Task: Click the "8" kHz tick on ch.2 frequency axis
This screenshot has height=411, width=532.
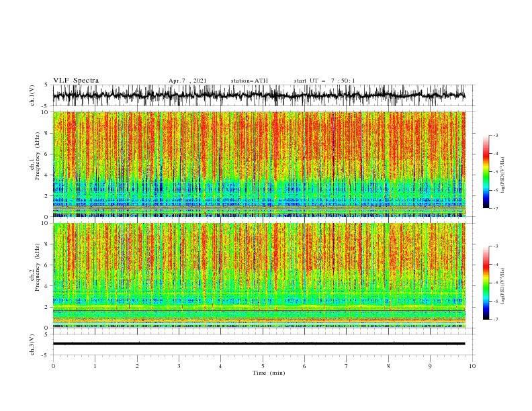Action: tap(47, 244)
